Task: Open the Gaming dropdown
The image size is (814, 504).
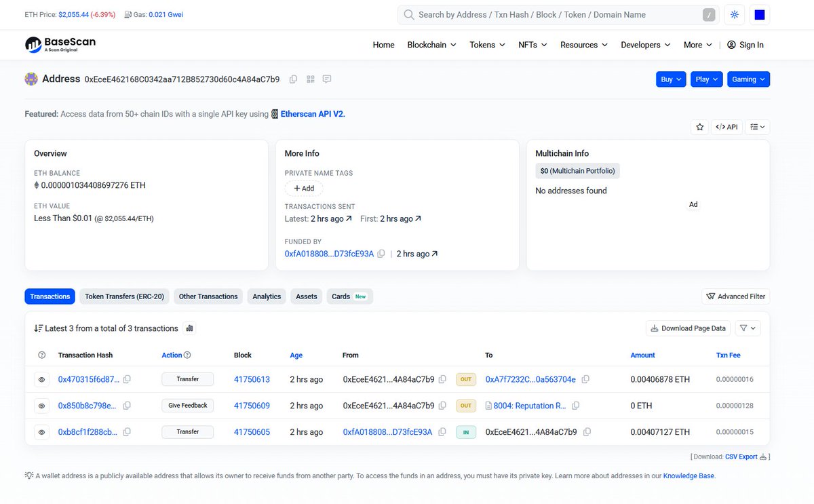Action: pyautogui.click(x=748, y=79)
